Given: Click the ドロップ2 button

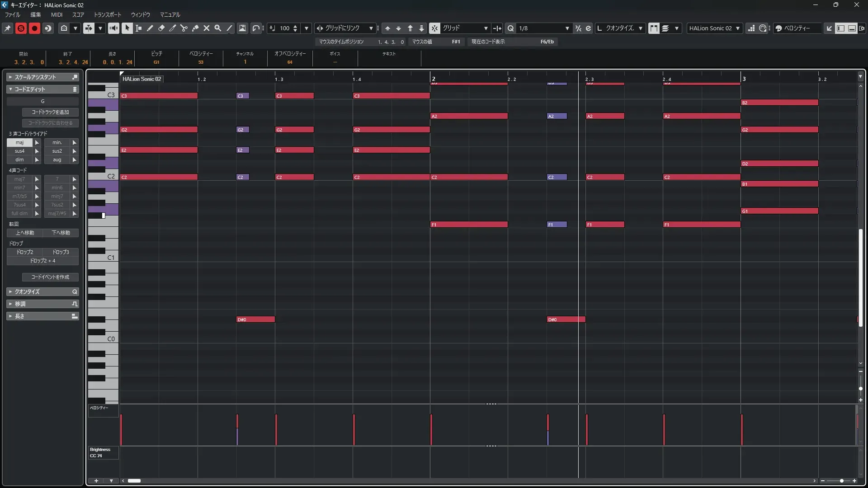Looking at the screenshot, I should point(25,252).
